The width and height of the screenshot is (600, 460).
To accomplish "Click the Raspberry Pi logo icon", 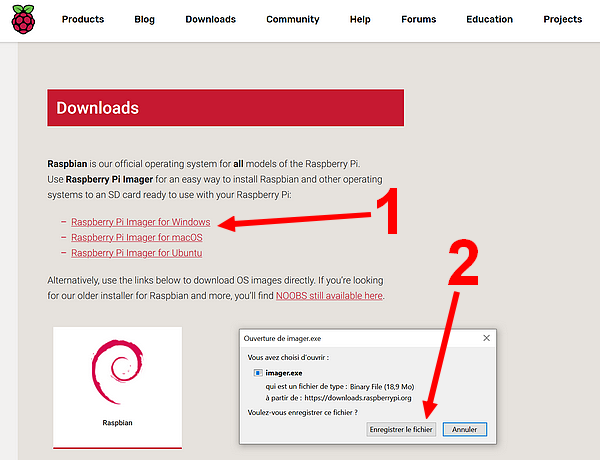I will tap(23, 19).
